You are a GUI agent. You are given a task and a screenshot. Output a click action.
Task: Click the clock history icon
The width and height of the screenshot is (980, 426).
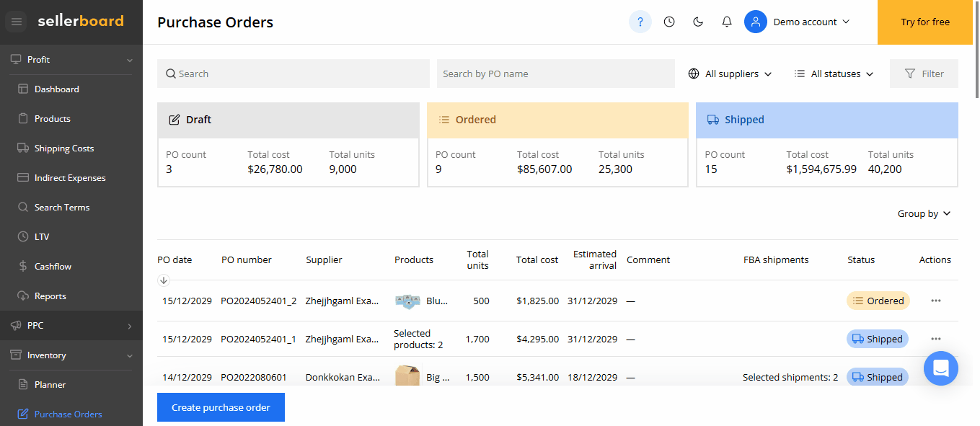pos(669,22)
